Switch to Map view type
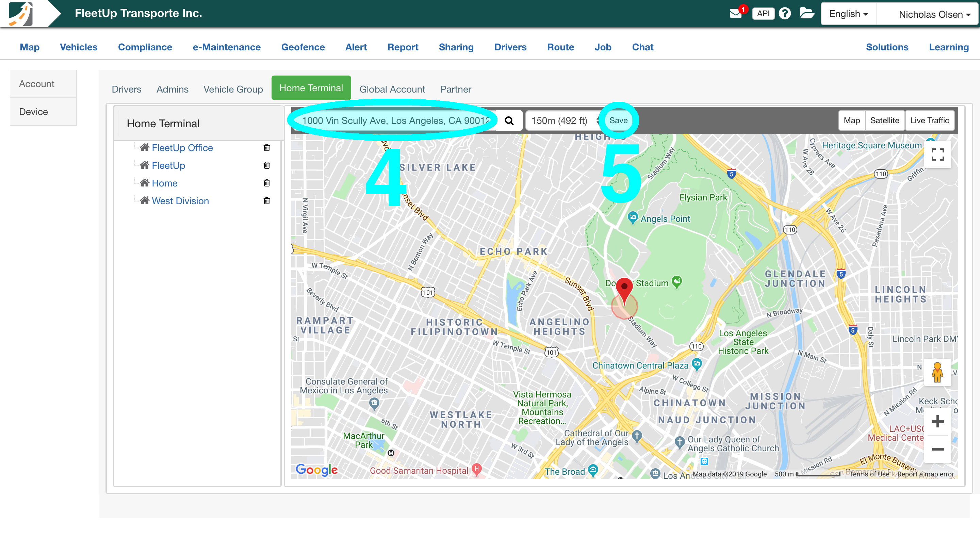The height and width of the screenshot is (537, 980). tap(851, 121)
